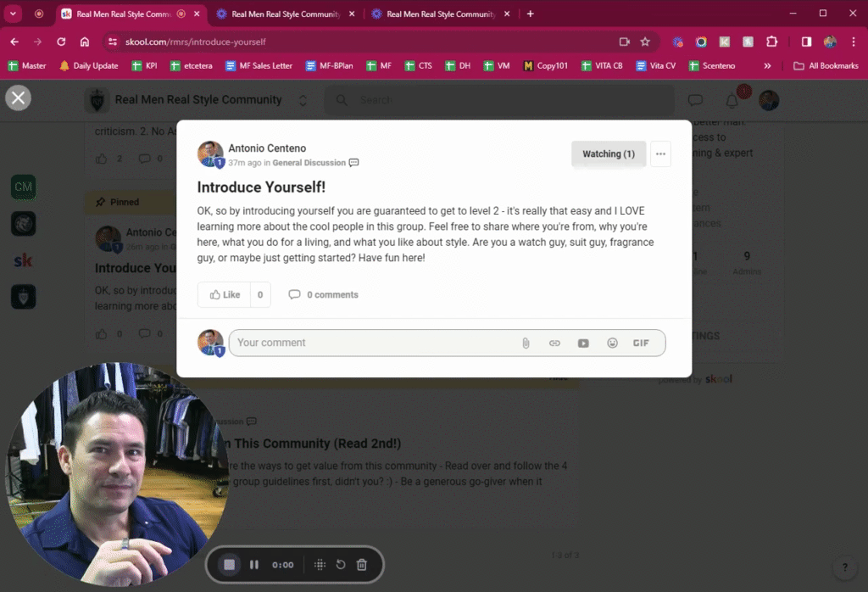Click the browser Forward button
Viewport: 868px width, 592px height.
(37, 42)
